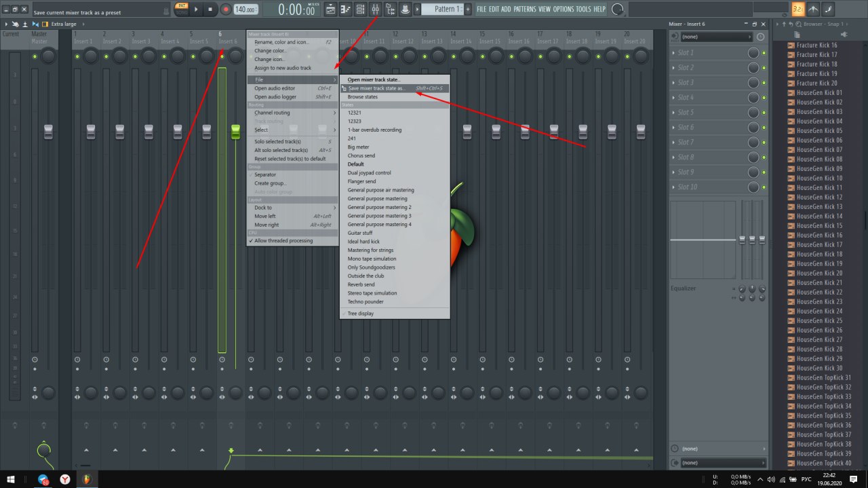
Task: Choose 'General purpose mastering 2' state
Action: 394,207
